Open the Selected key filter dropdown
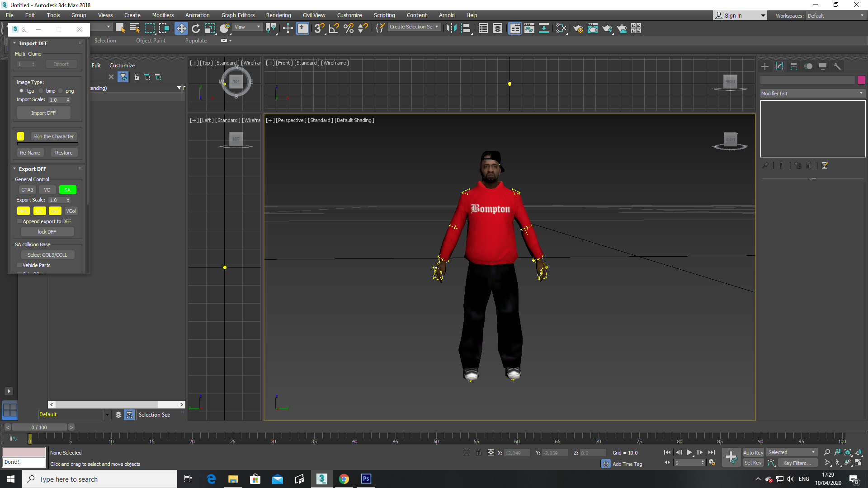Image resolution: width=868 pixels, height=488 pixels. click(x=792, y=453)
